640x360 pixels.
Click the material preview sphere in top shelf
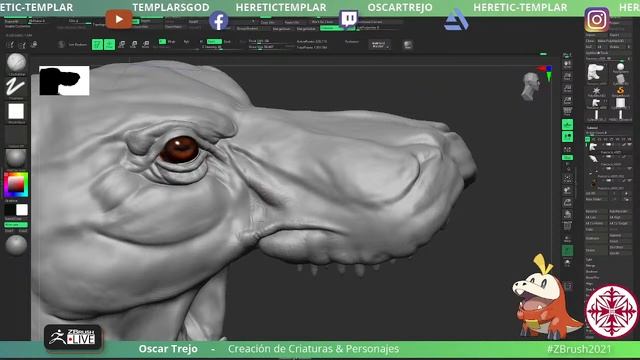pos(408,45)
